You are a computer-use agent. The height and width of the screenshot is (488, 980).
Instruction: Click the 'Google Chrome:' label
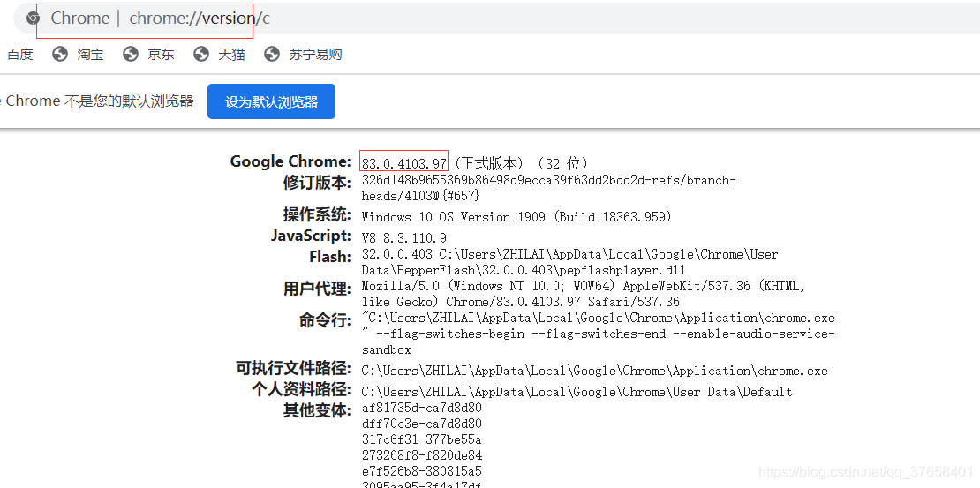pyautogui.click(x=290, y=161)
